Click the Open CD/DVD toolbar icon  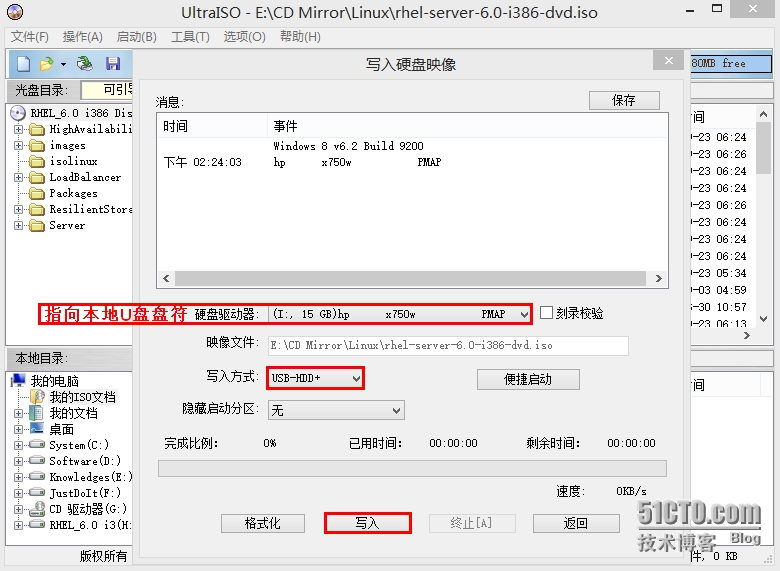(85, 64)
